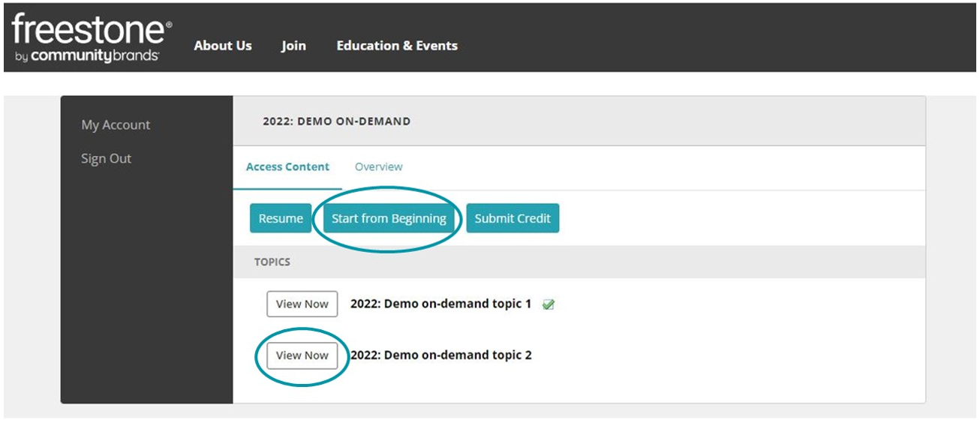Click the Resume button

281,218
